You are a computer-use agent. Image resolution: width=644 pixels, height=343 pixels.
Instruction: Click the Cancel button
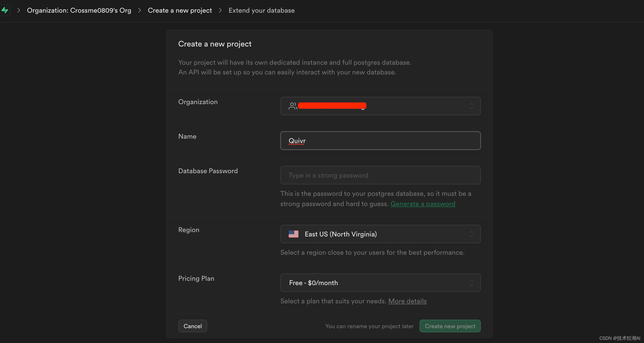(193, 325)
